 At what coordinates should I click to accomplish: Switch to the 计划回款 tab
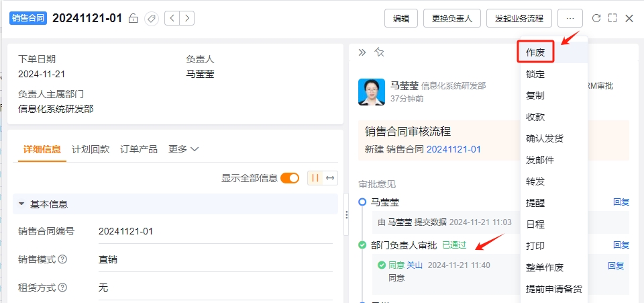(91, 149)
